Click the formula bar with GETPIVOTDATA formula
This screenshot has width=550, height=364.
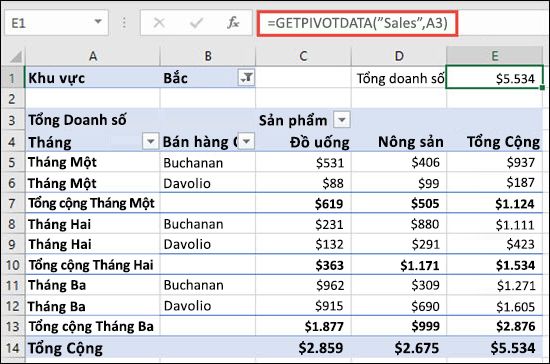click(x=357, y=23)
